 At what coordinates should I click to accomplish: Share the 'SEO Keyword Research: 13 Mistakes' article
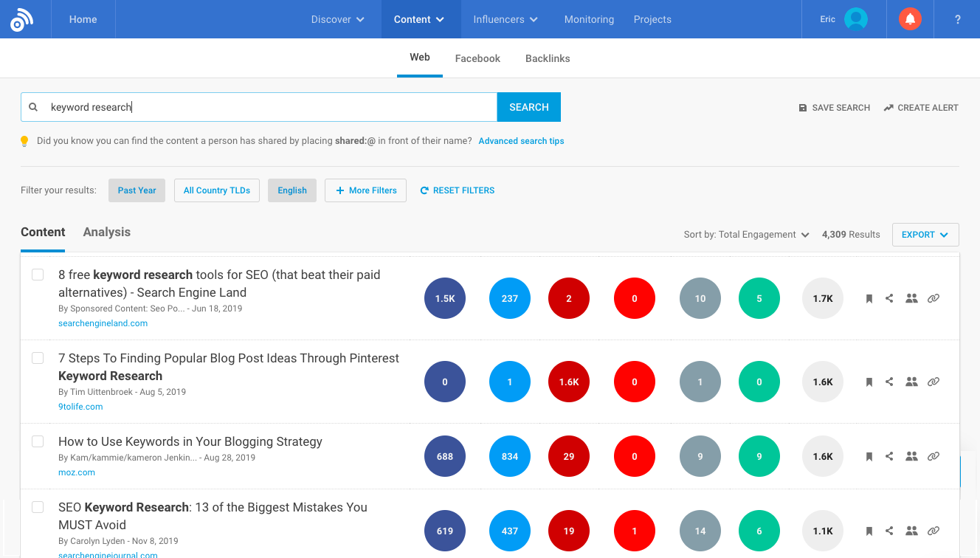point(889,531)
